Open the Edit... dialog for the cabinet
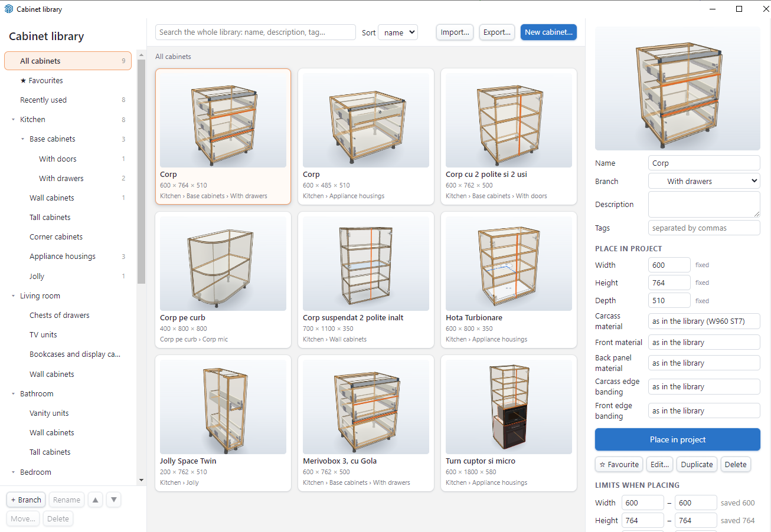 660,464
